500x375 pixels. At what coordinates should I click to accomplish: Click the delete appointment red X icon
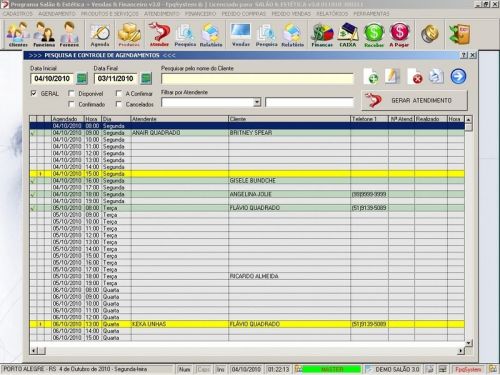click(415, 76)
